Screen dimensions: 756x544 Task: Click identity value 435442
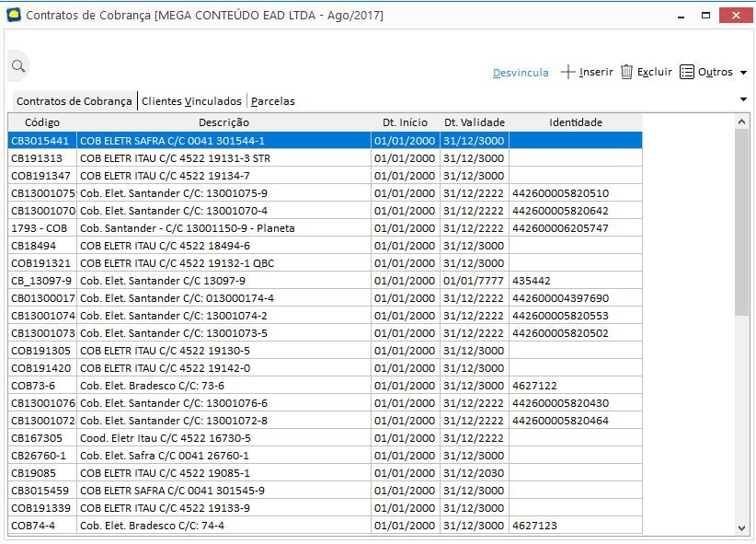pyautogui.click(x=532, y=281)
